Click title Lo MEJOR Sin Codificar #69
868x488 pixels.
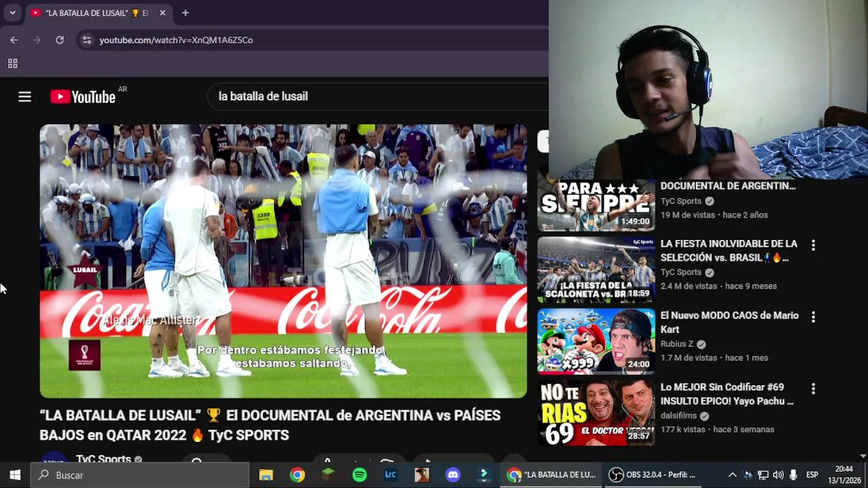pos(727,394)
